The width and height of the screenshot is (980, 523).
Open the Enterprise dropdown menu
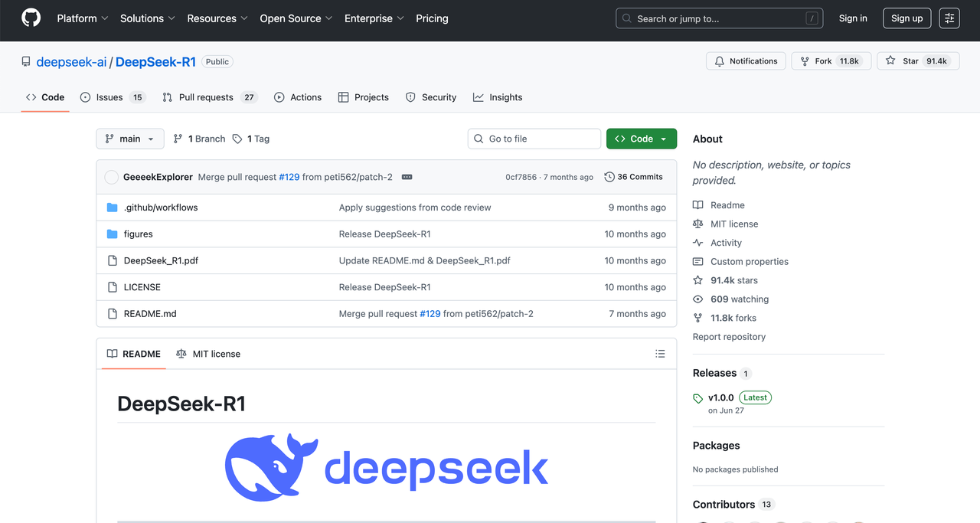(374, 18)
